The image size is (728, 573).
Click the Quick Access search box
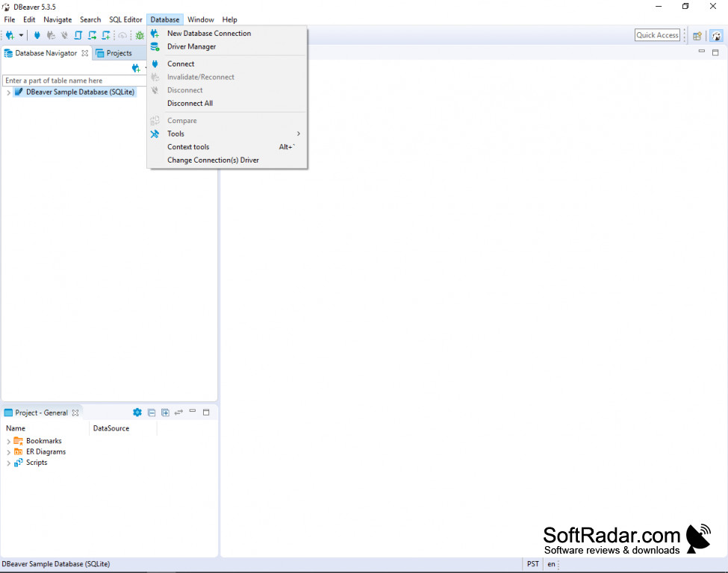(x=657, y=35)
